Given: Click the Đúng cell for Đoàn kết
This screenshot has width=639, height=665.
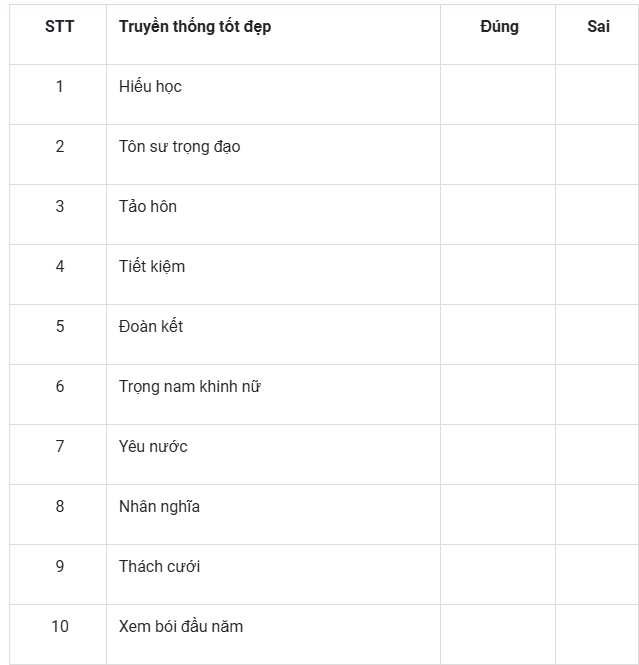Looking at the screenshot, I should (x=498, y=335).
